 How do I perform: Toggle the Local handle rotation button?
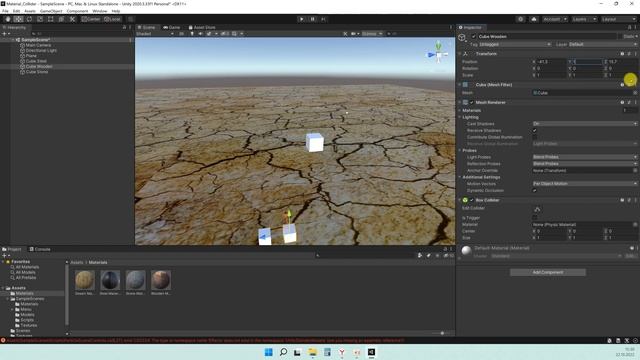tap(112, 19)
